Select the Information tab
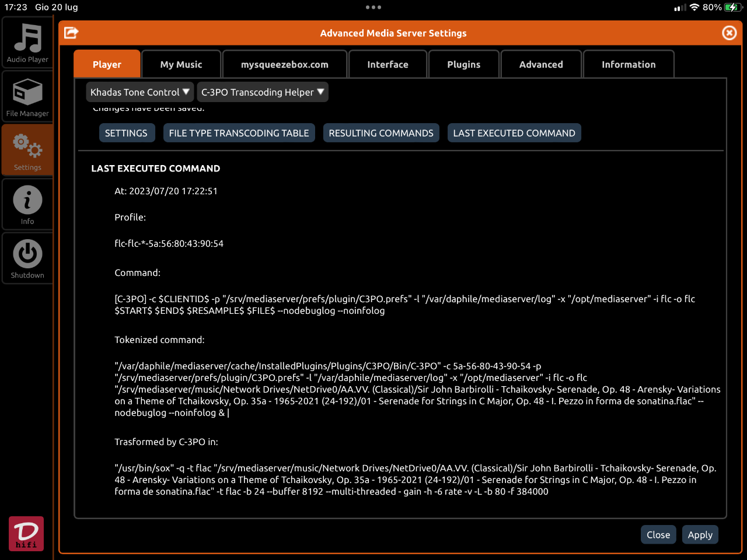 pos(629,64)
